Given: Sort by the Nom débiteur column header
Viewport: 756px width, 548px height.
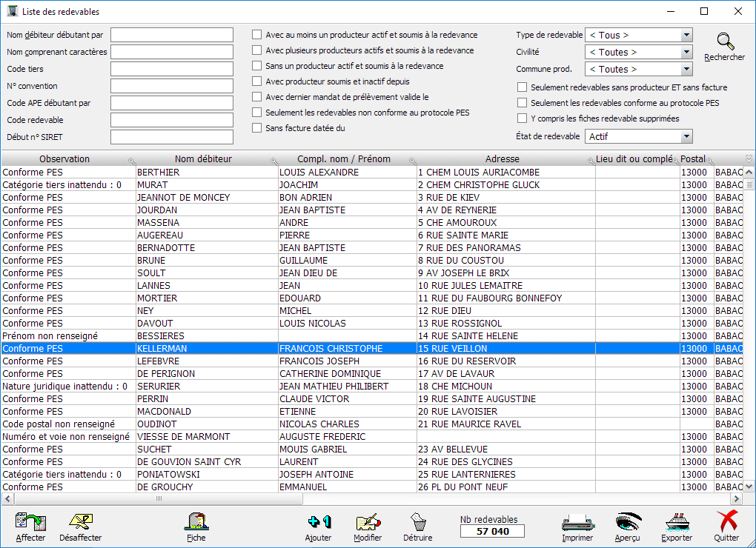Looking at the screenshot, I should pyautogui.click(x=203, y=159).
